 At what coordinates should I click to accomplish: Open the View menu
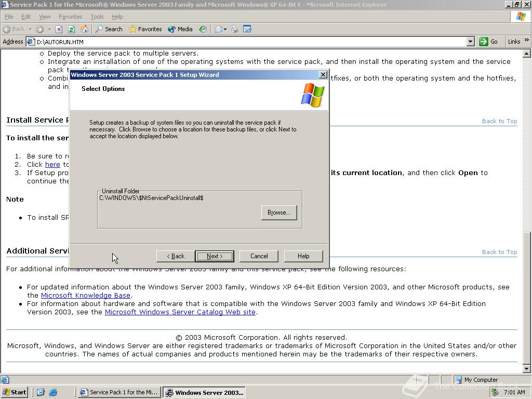[x=45, y=17]
